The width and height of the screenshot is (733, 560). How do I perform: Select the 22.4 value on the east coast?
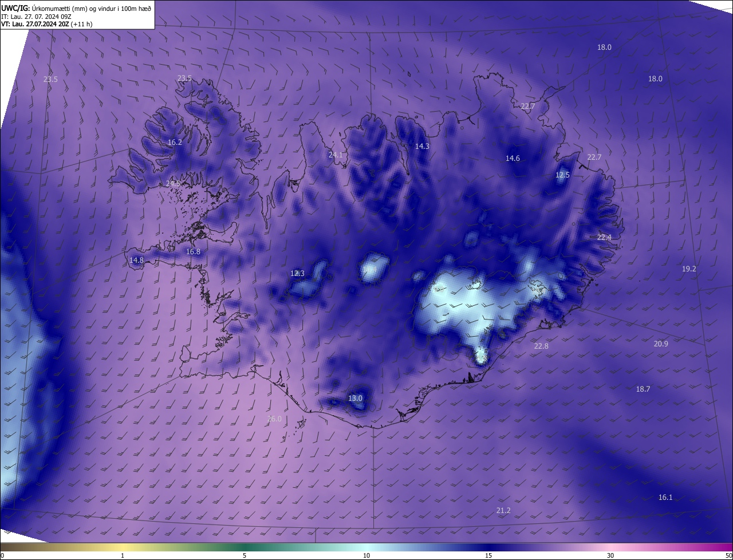pyautogui.click(x=604, y=237)
